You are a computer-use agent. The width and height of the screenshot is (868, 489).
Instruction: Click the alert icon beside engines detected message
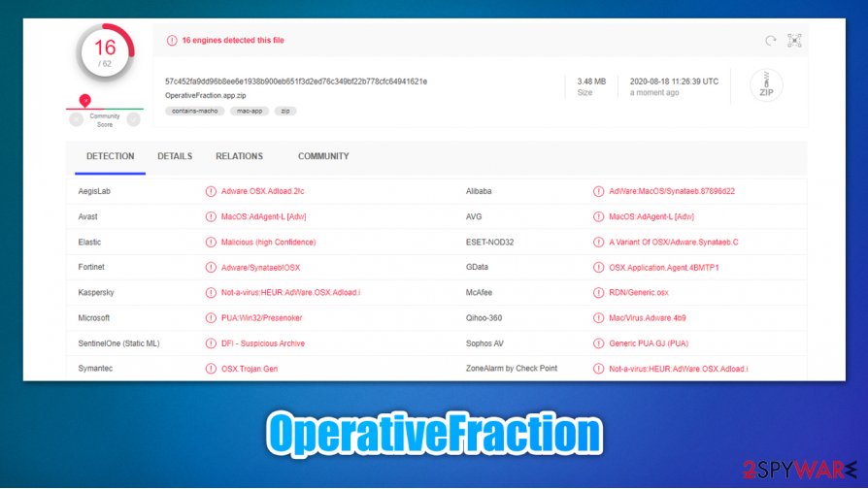(x=172, y=41)
